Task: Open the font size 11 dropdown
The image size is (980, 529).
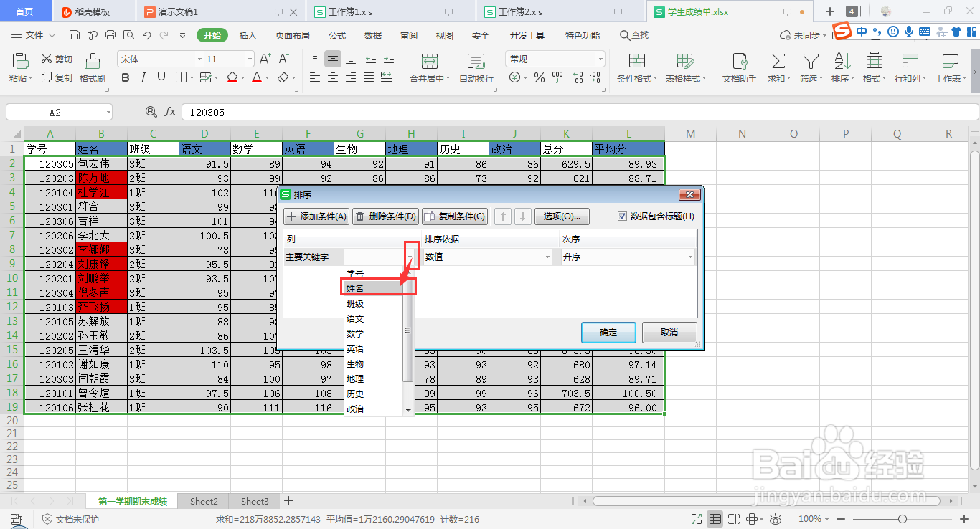Action: coord(250,59)
